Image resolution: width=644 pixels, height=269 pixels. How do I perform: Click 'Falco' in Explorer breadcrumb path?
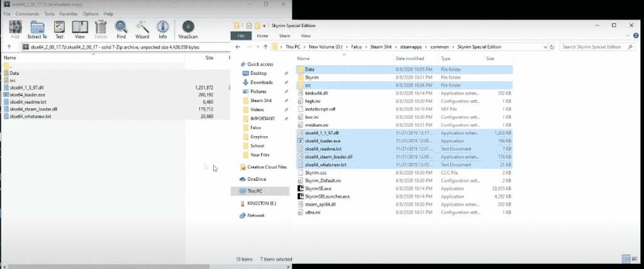356,47
